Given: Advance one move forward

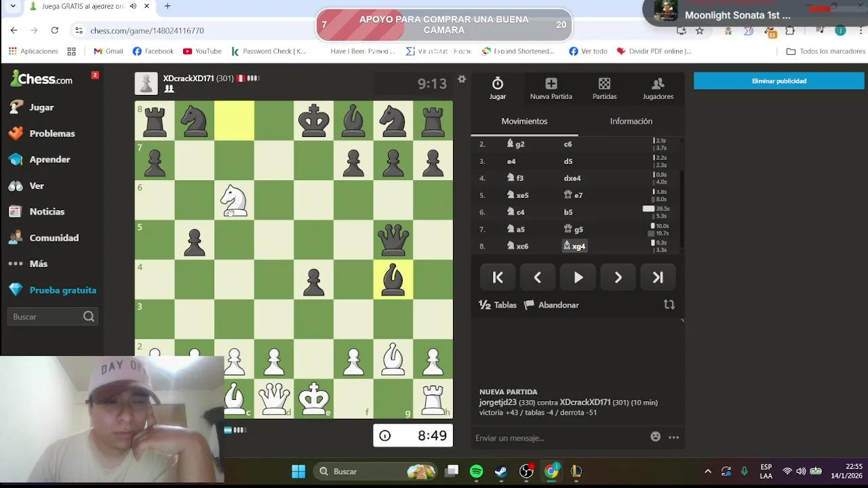Looking at the screenshot, I should click(618, 277).
